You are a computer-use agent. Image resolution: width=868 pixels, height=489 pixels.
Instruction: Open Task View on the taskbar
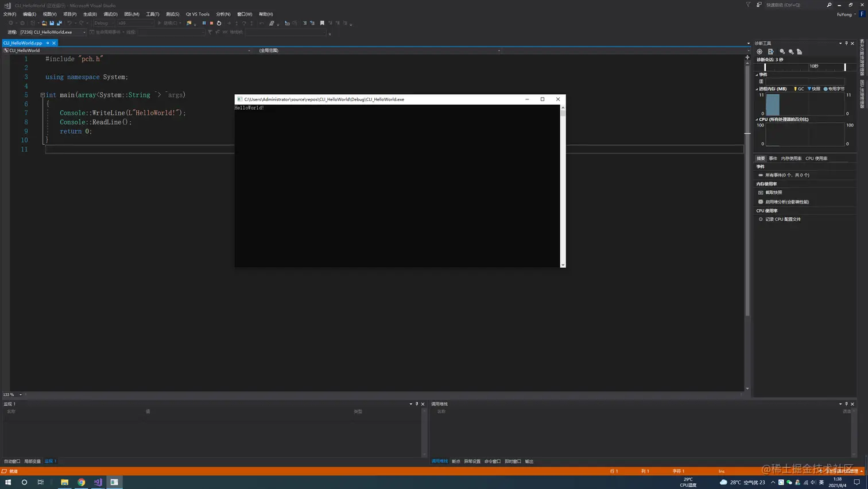[40, 482]
